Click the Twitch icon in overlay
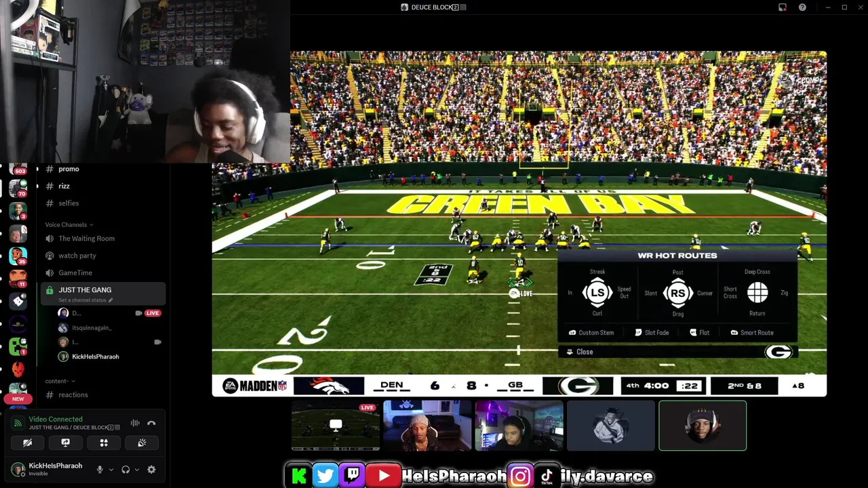This screenshot has height=488, width=868. point(353,475)
